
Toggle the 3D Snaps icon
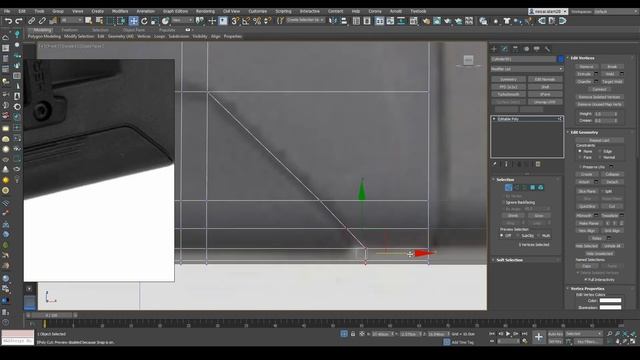click(235, 21)
